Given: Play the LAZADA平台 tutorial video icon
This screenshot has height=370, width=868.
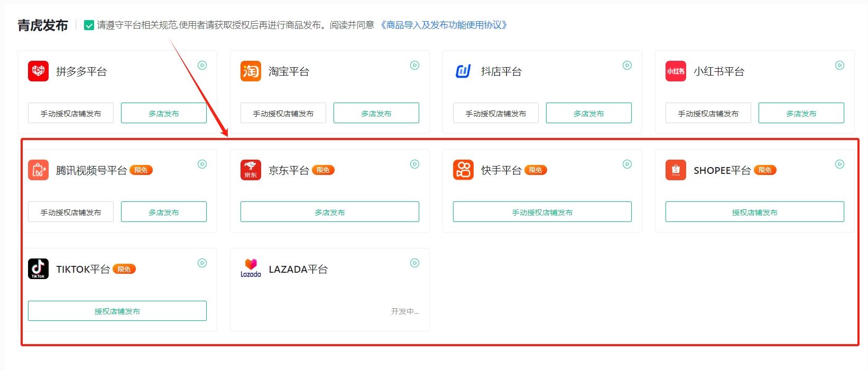Looking at the screenshot, I should [415, 263].
